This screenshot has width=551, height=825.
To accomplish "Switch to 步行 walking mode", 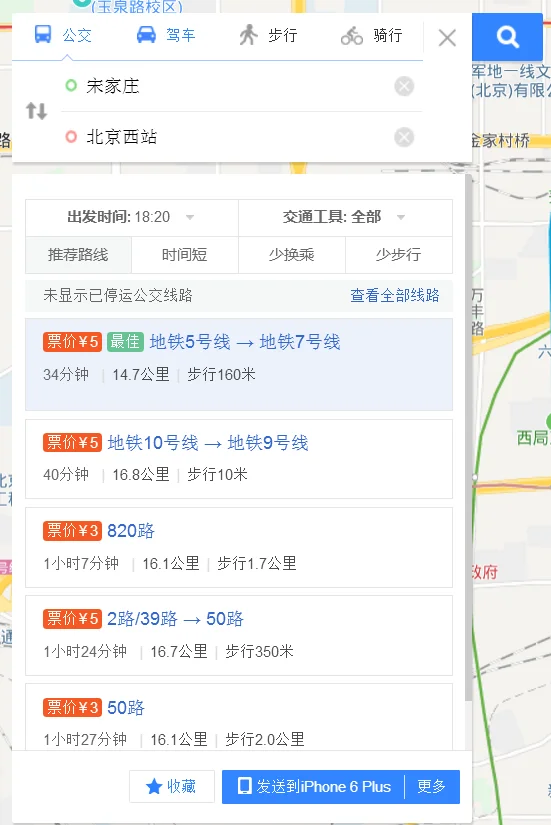I will pyautogui.click(x=268, y=36).
